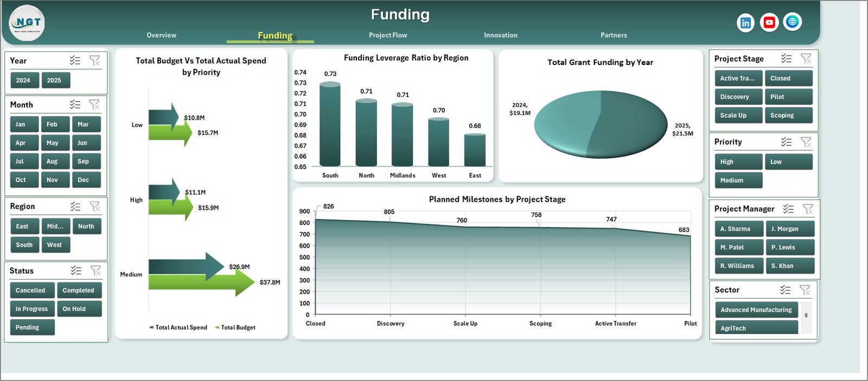Filter Status by In Progress

pos(32,308)
